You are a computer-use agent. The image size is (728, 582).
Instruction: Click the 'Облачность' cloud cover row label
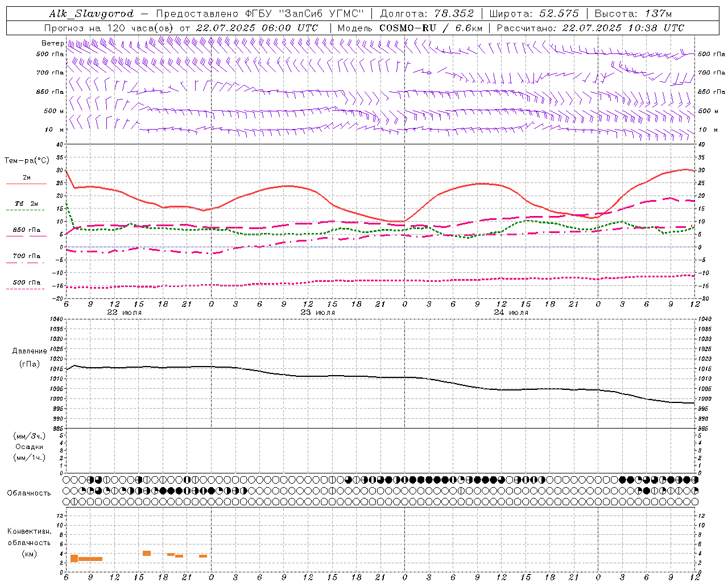[x=29, y=493]
